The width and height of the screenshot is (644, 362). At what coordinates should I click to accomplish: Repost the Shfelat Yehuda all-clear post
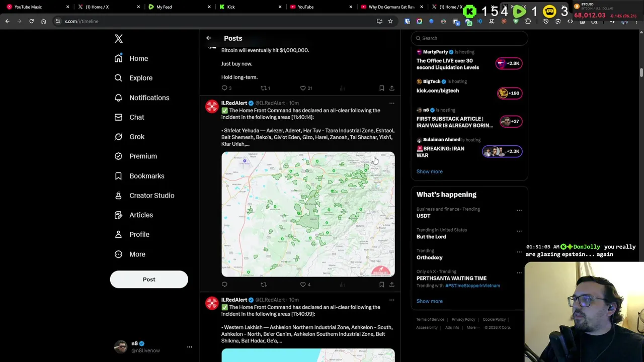pos(264,285)
